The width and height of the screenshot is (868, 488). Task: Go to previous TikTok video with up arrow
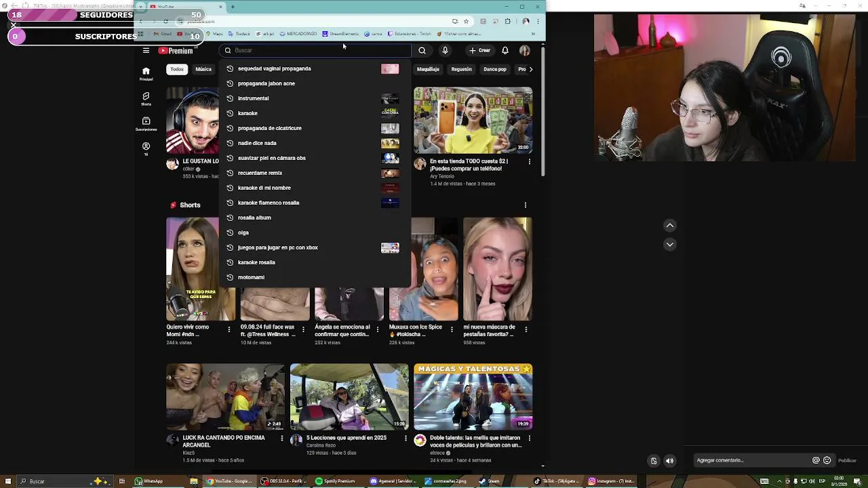point(670,225)
